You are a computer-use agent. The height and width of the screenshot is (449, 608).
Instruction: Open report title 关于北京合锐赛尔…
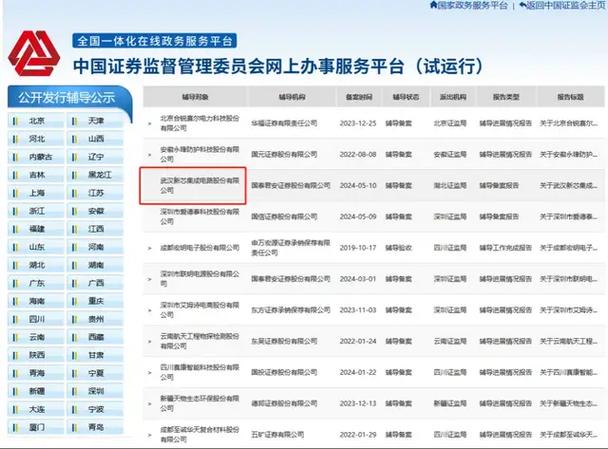point(568,123)
